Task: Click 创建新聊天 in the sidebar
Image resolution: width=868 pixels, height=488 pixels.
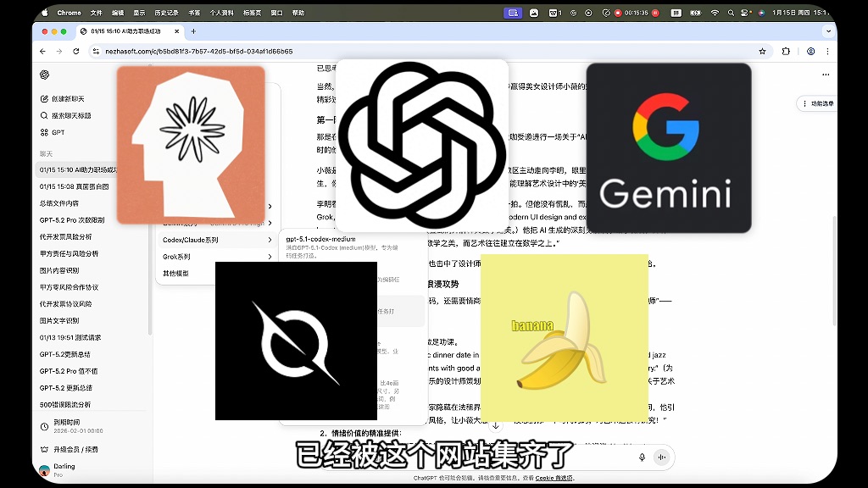Action: coord(68,99)
